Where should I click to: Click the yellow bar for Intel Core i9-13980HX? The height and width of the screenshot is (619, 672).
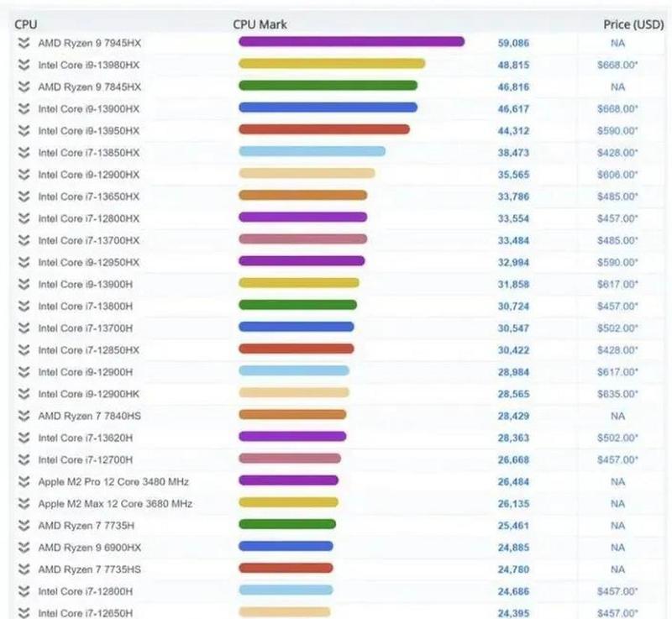[332, 63]
